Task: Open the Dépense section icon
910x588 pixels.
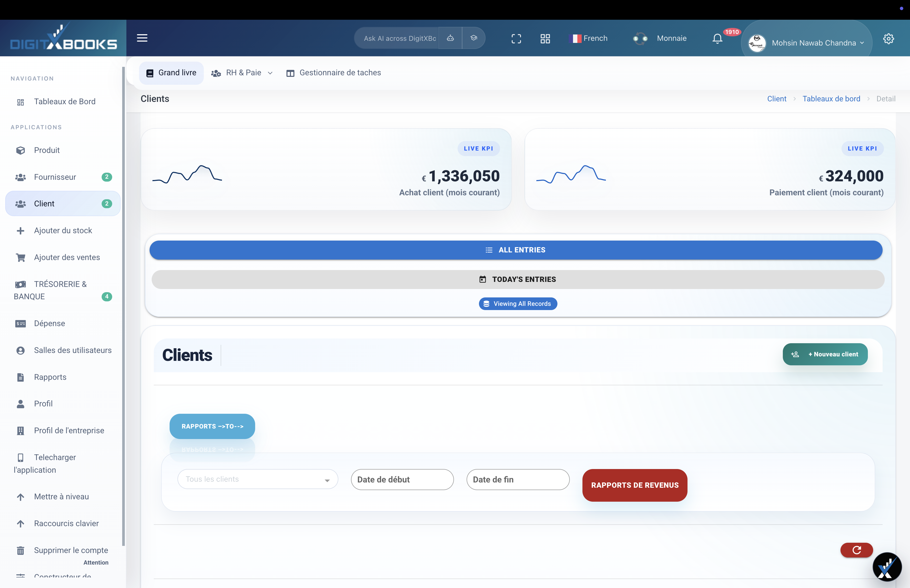Action: 20,323
